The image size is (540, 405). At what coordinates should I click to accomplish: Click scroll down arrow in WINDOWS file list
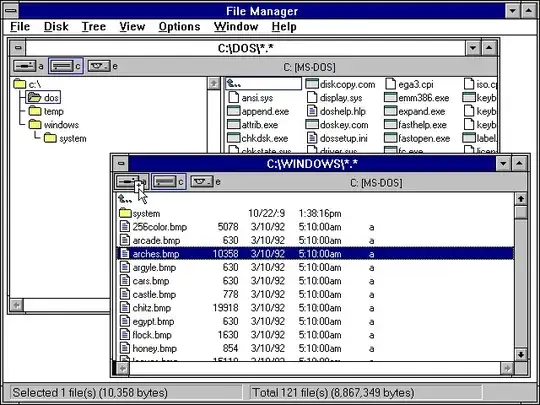pos(521,354)
